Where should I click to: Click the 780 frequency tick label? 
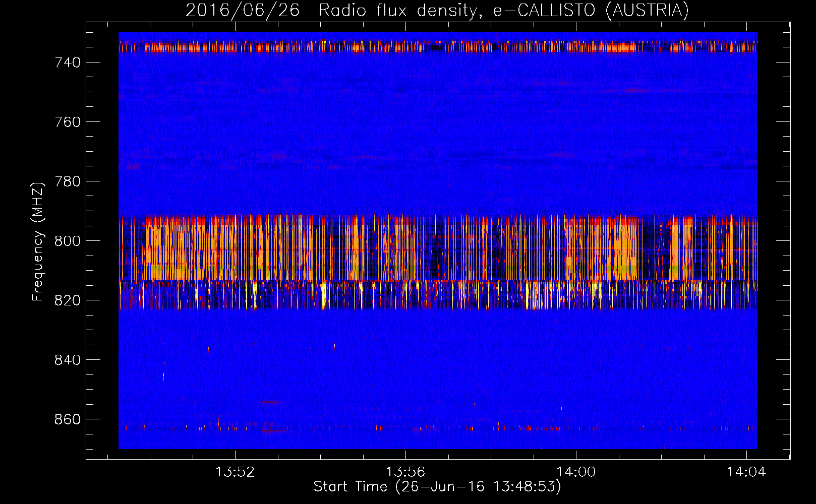coord(68,181)
